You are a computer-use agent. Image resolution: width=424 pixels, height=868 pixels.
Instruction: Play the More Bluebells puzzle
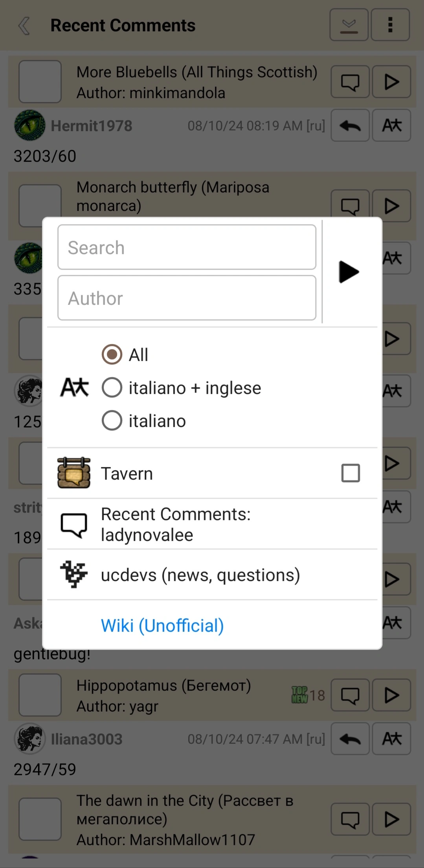pyautogui.click(x=391, y=82)
